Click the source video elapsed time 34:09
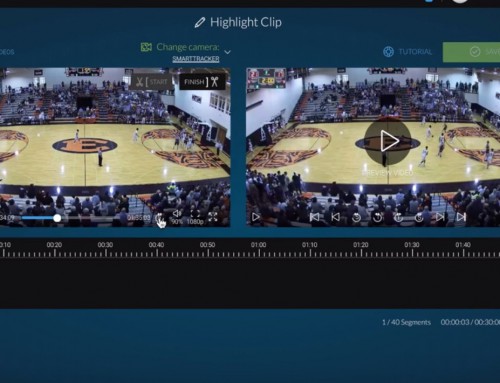This screenshot has width=500, height=383. tap(7, 218)
